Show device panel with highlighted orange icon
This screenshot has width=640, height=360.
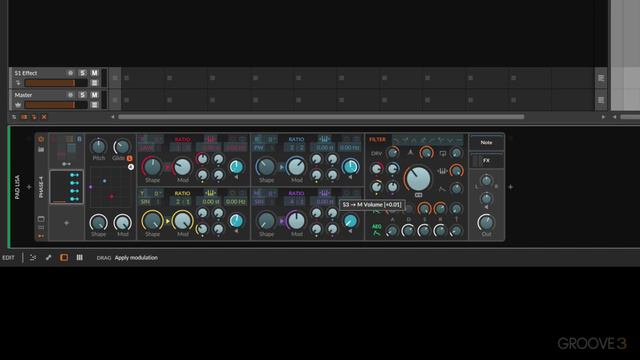click(x=64, y=258)
